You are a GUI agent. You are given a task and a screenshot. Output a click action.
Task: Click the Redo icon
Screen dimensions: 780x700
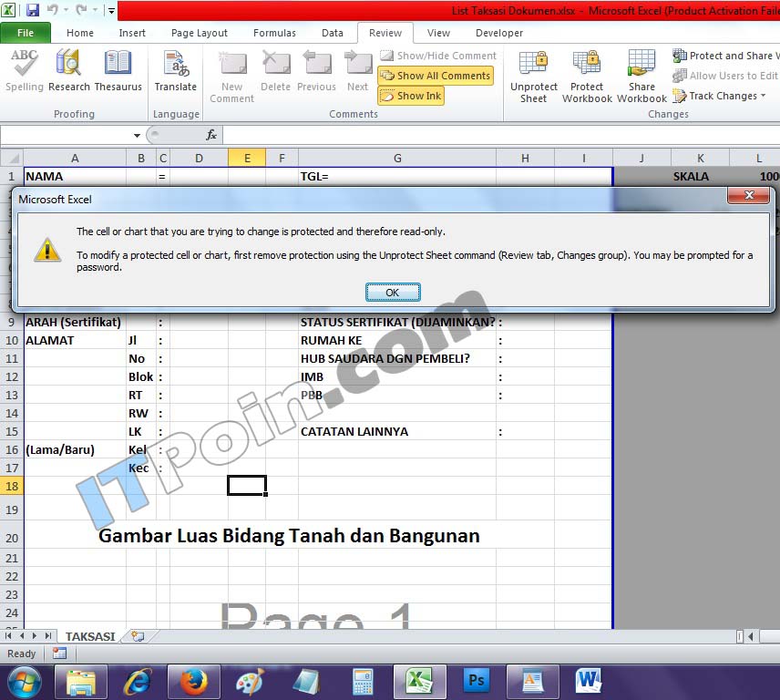(82, 9)
